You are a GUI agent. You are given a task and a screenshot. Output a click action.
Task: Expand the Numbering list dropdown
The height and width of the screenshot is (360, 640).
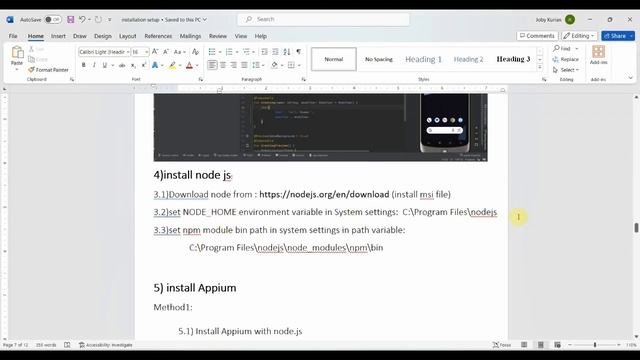[x=237, y=52]
